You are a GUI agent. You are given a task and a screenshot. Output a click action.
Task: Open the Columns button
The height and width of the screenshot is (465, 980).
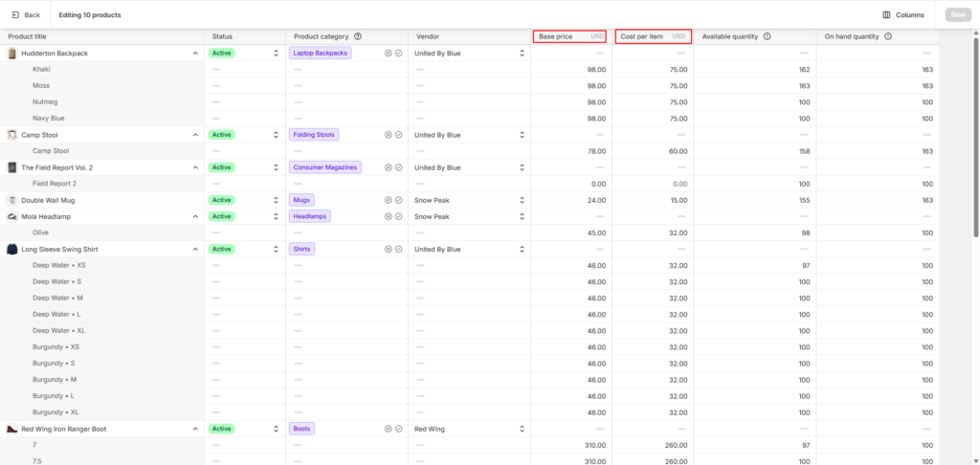pyautogui.click(x=903, y=15)
